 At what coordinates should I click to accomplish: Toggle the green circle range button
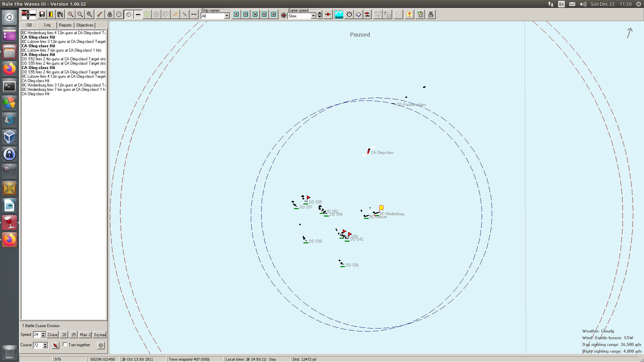(147, 14)
